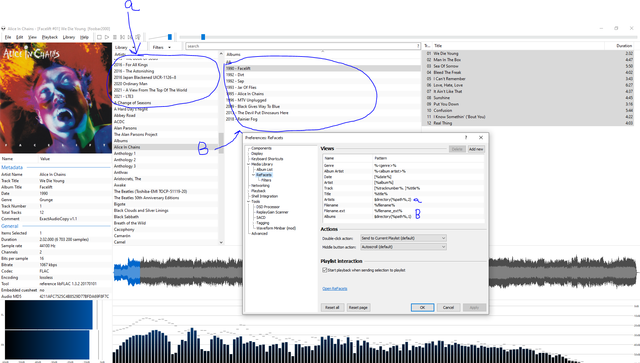
Task: Click the help question mark in Preferences dialog
Action: [x=466, y=138]
